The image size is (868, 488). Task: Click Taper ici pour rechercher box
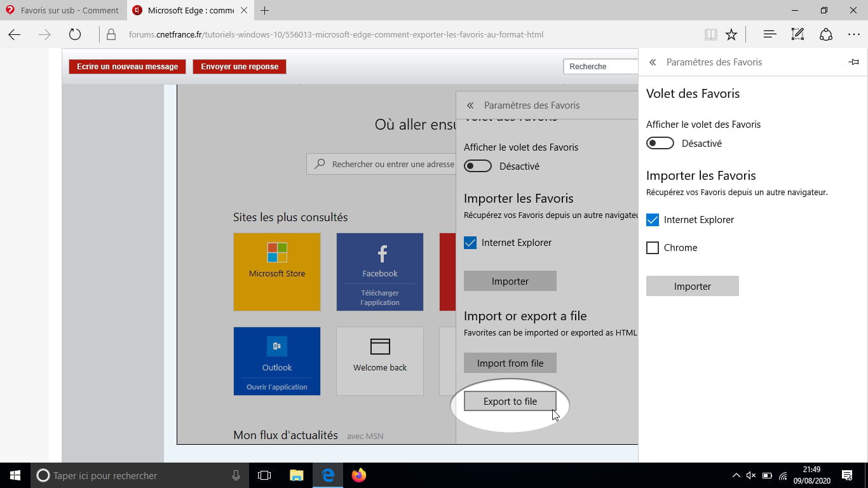pos(140,475)
